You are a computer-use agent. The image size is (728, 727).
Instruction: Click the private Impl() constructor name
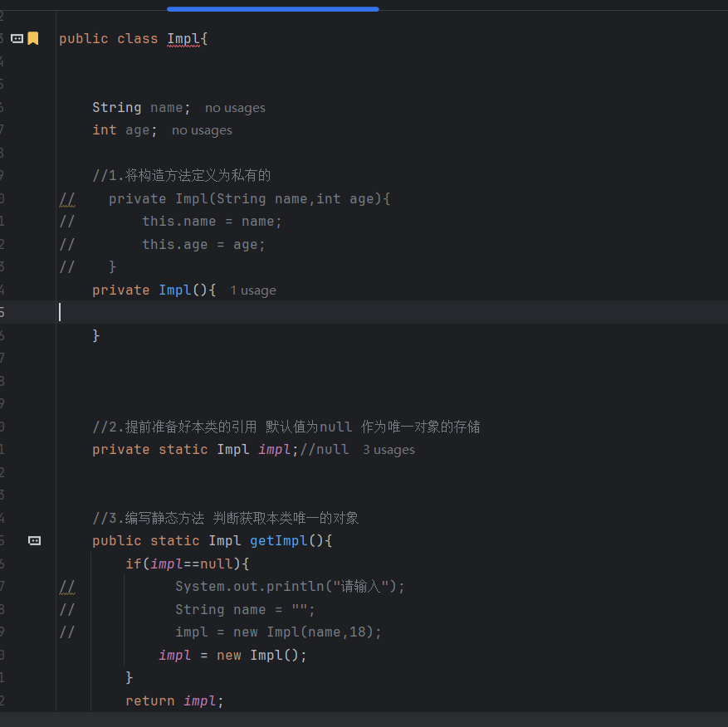(x=175, y=290)
